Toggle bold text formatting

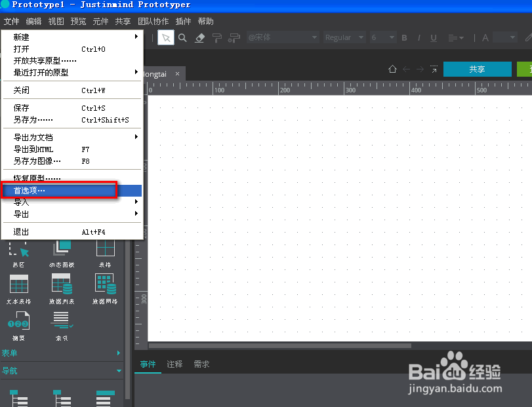pos(404,37)
